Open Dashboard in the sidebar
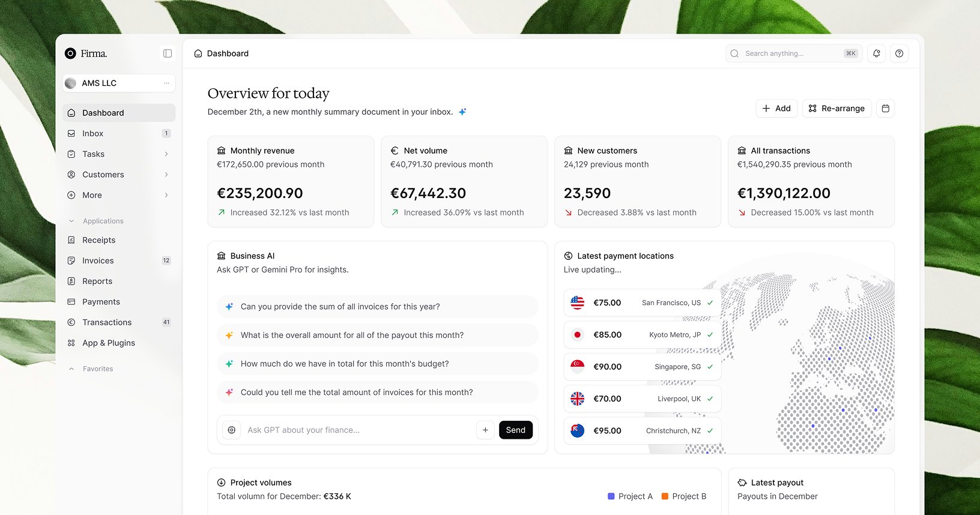Viewport: 980px width, 515px height. (x=119, y=113)
